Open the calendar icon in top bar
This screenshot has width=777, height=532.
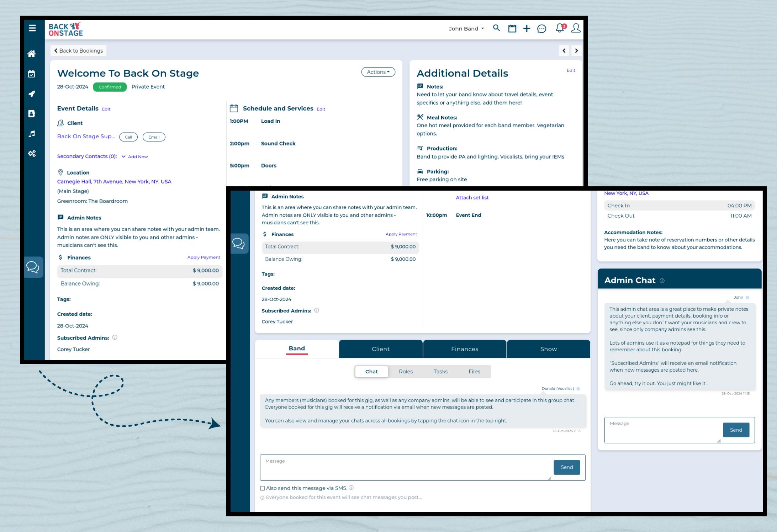click(x=512, y=28)
